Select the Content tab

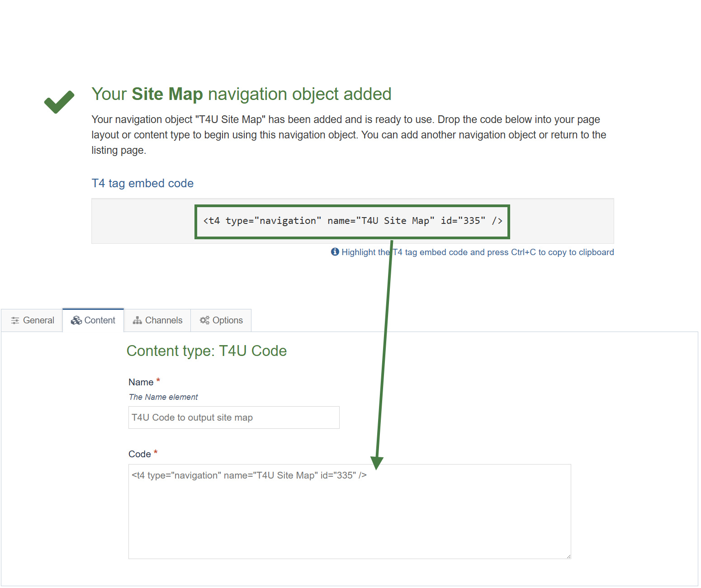point(99,320)
